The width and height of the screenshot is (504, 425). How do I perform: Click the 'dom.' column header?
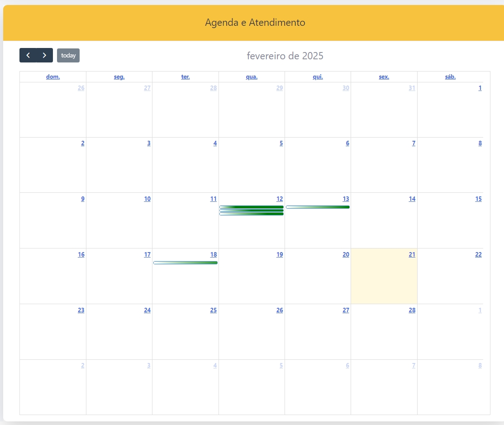point(53,77)
